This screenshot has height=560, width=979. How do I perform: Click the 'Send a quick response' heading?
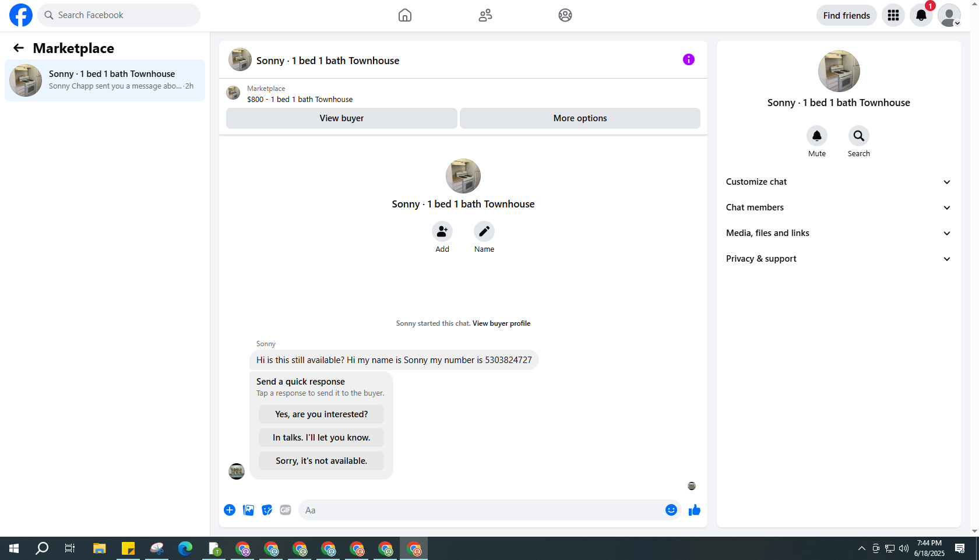pyautogui.click(x=301, y=382)
